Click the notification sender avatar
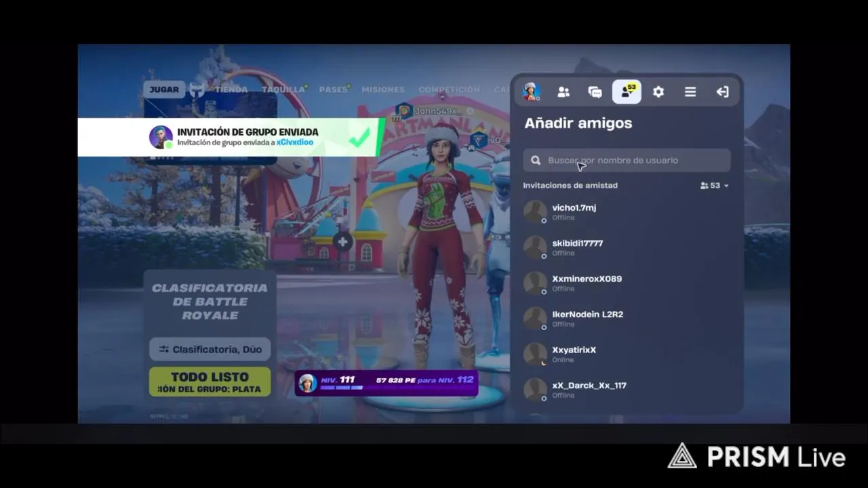868x488 pixels. (x=161, y=137)
